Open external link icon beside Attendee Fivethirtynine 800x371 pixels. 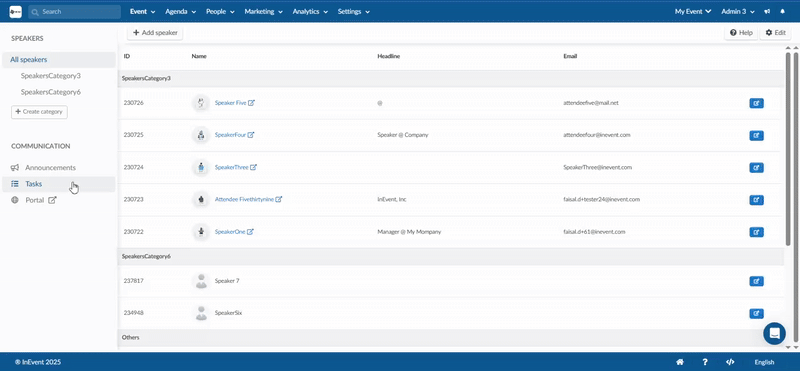coord(279,199)
